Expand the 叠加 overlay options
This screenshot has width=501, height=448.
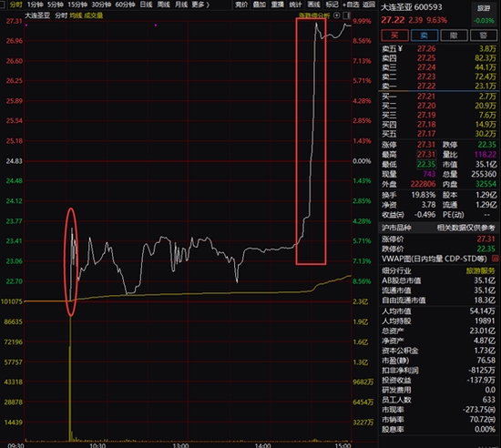260,5
